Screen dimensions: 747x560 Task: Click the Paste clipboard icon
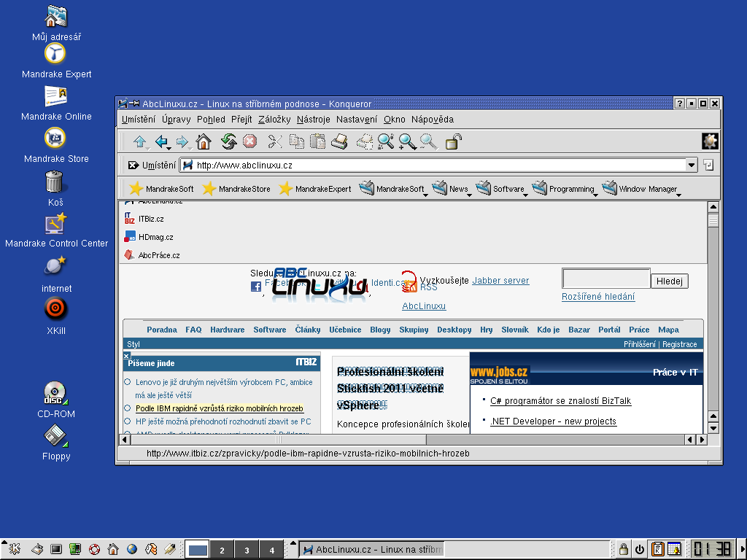tap(318, 141)
